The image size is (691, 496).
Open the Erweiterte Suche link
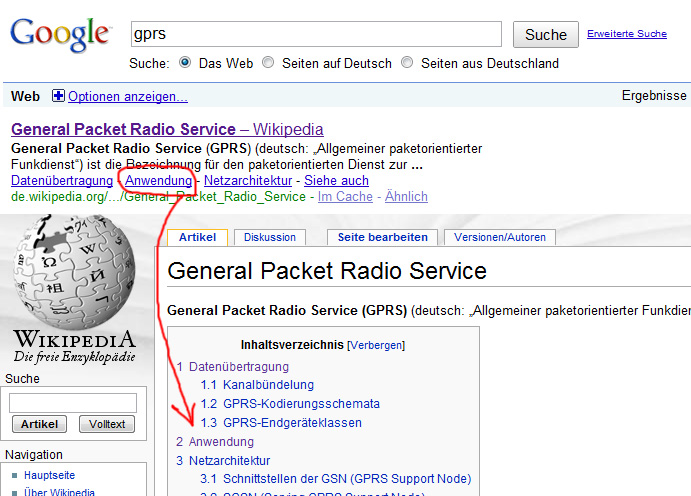pyautogui.click(x=627, y=34)
